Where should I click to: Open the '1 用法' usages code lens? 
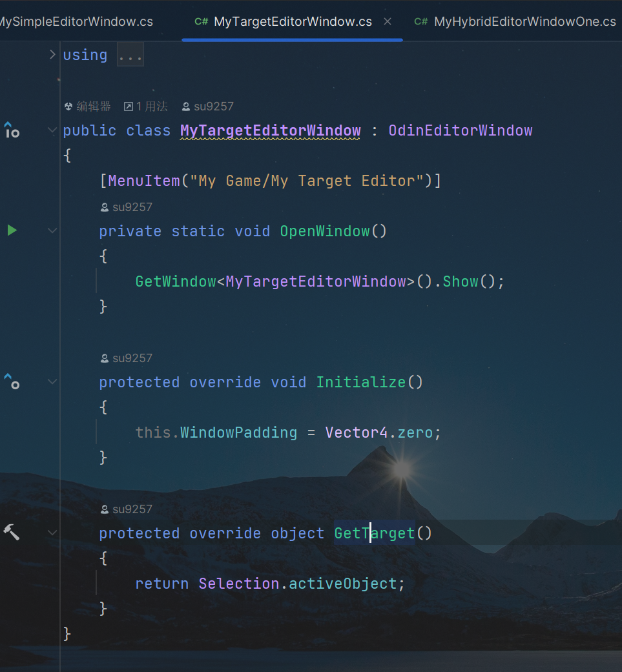click(146, 107)
